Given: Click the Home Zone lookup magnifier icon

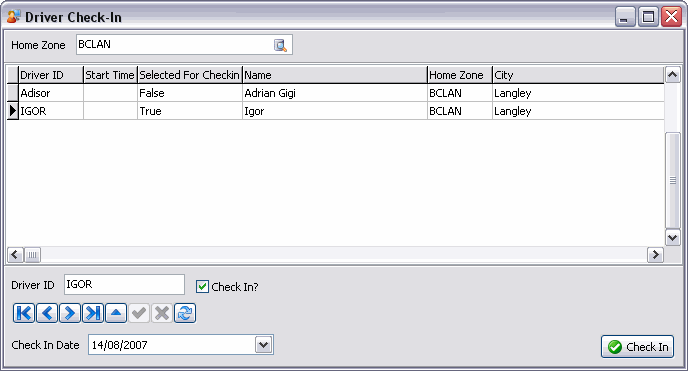Looking at the screenshot, I should [280, 45].
